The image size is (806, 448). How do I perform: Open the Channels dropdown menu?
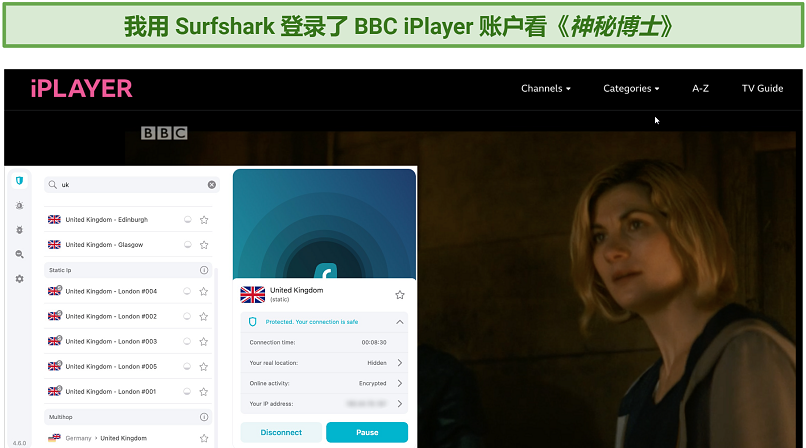click(x=546, y=89)
